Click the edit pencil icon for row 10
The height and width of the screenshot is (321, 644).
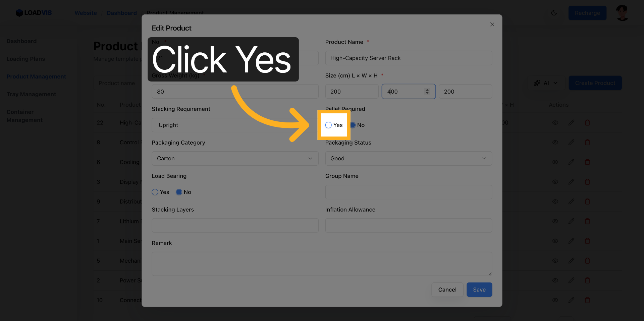pyautogui.click(x=571, y=300)
